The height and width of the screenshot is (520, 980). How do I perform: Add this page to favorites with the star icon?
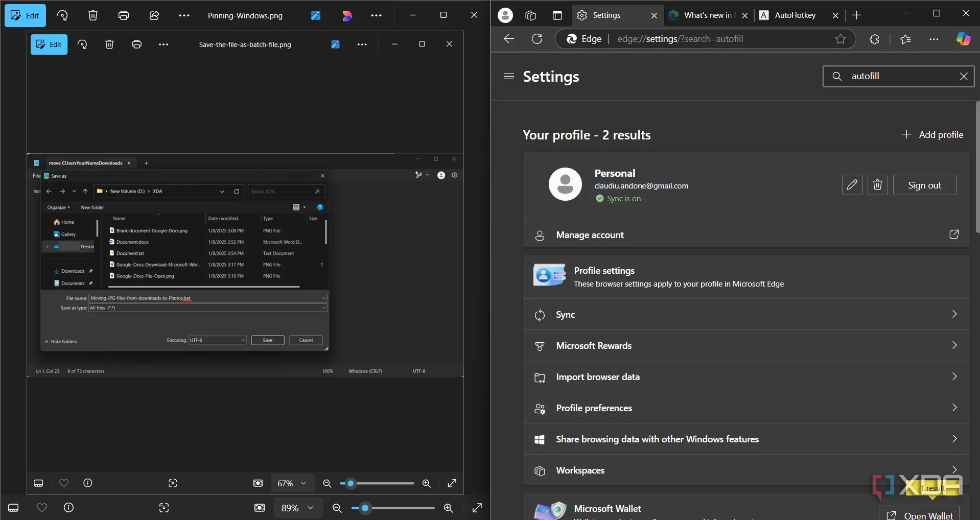[x=840, y=39]
